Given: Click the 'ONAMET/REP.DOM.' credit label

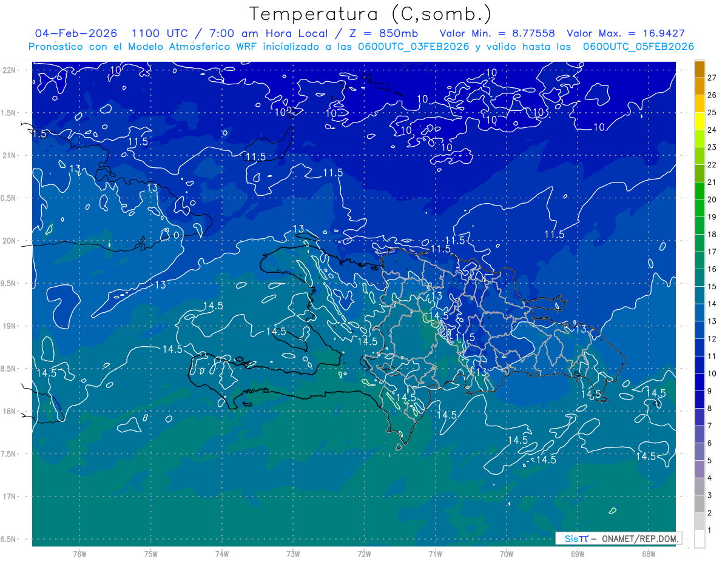Looking at the screenshot, I should pyautogui.click(x=641, y=538).
